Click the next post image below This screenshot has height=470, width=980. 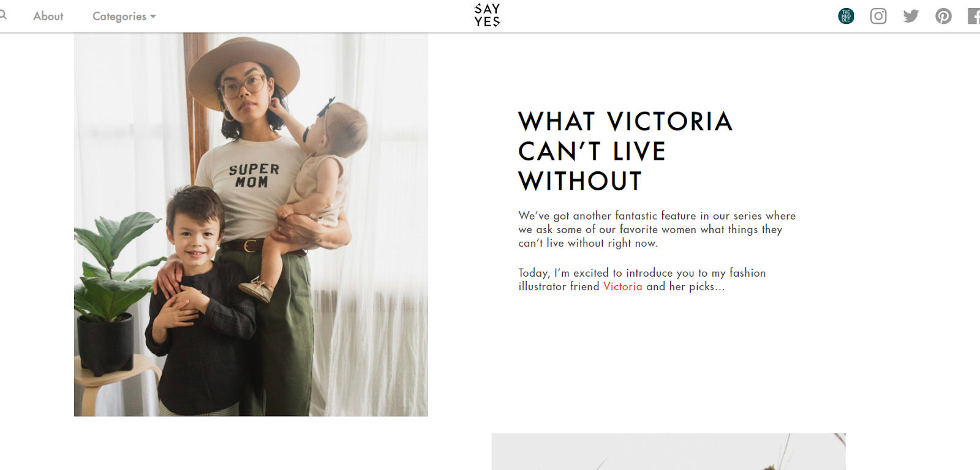(668, 452)
